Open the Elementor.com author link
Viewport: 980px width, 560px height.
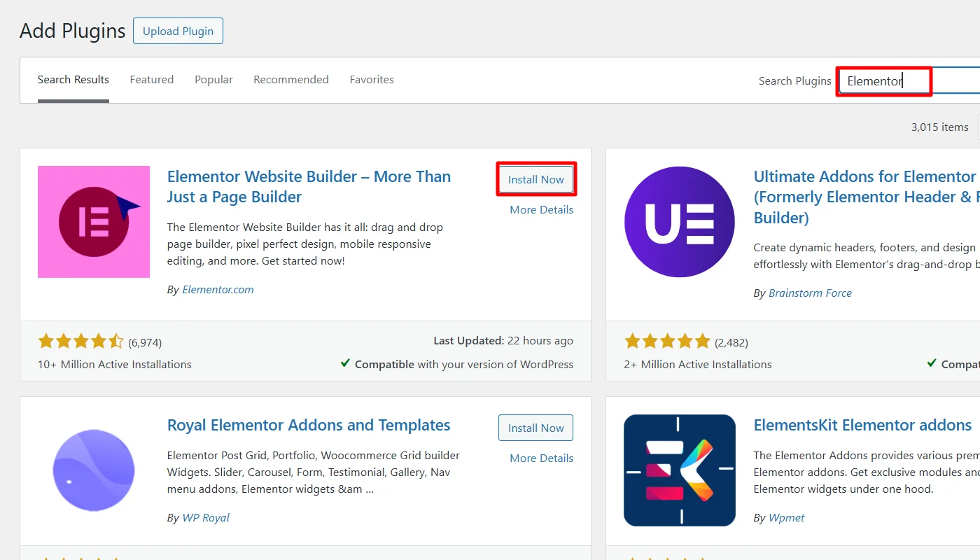[218, 290]
